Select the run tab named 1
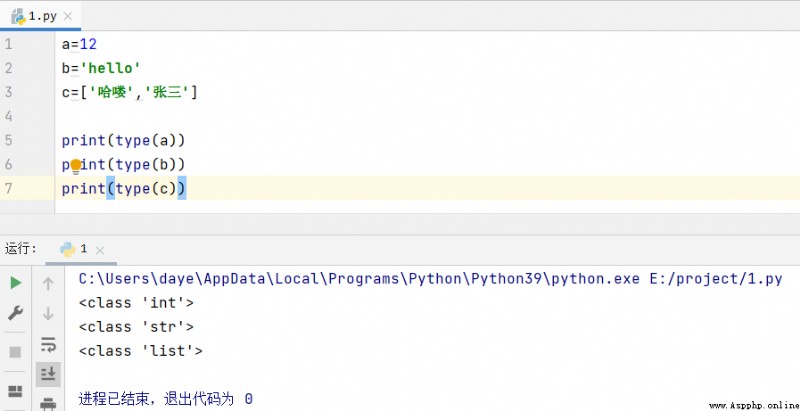The image size is (800, 411). 81,250
